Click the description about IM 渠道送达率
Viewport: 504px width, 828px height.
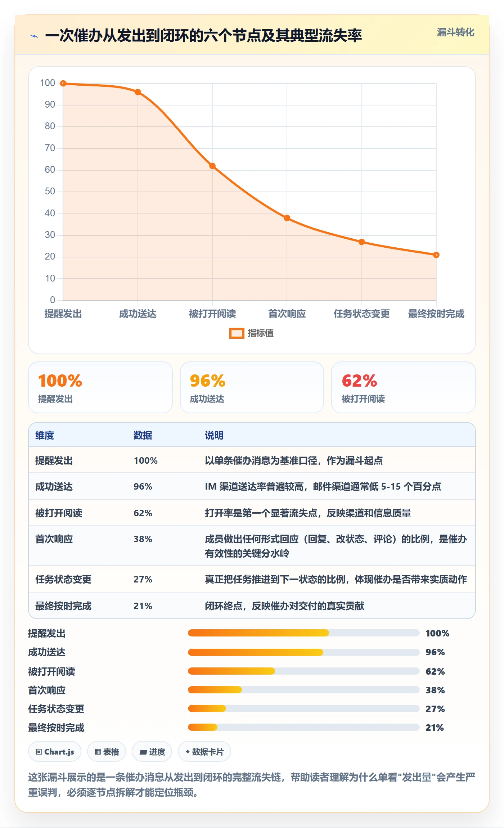pos(323,487)
